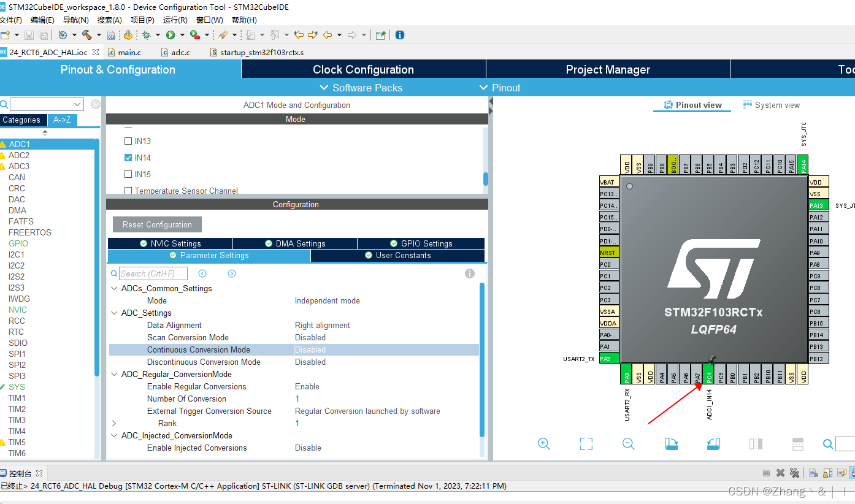
Task: Switch to Clock Configuration tab
Action: [x=364, y=69]
